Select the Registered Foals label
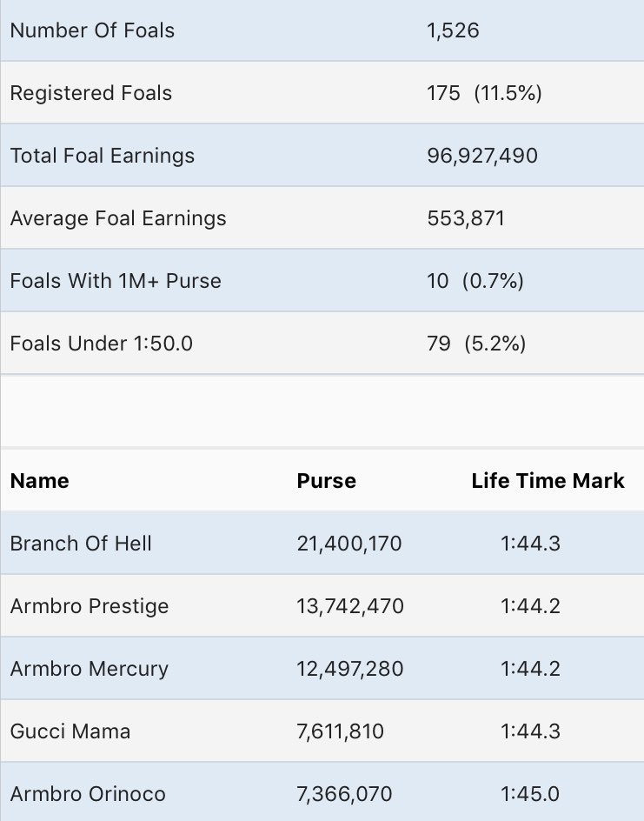Screen dimensions: 644x821 tap(91, 93)
